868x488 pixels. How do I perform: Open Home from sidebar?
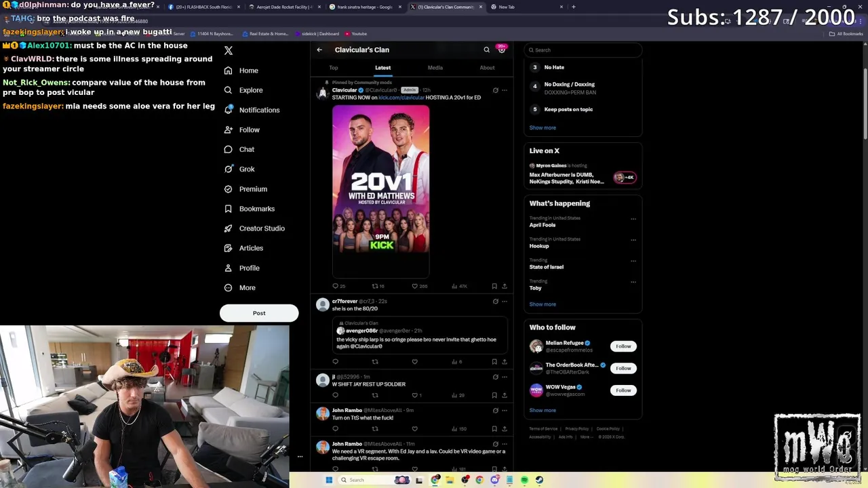pos(241,70)
